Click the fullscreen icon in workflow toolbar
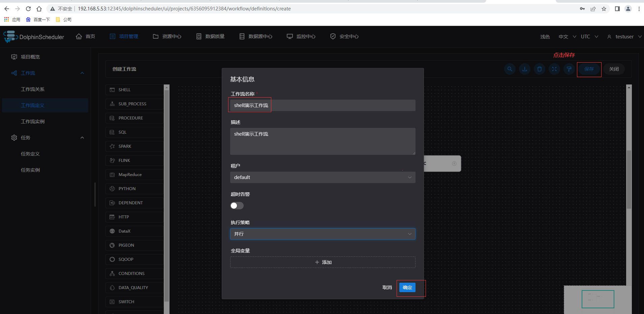Image resolution: width=644 pixels, height=314 pixels. (x=554, y=69)
